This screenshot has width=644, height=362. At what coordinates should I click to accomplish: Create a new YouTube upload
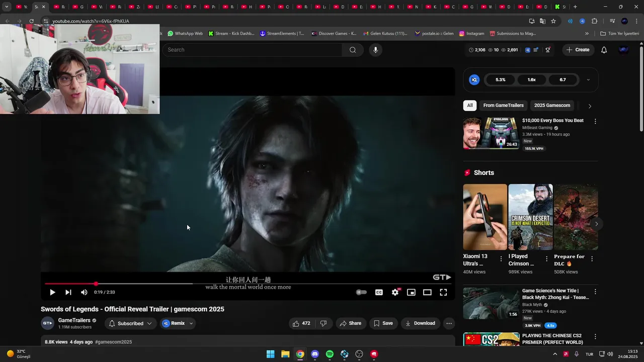578,50
